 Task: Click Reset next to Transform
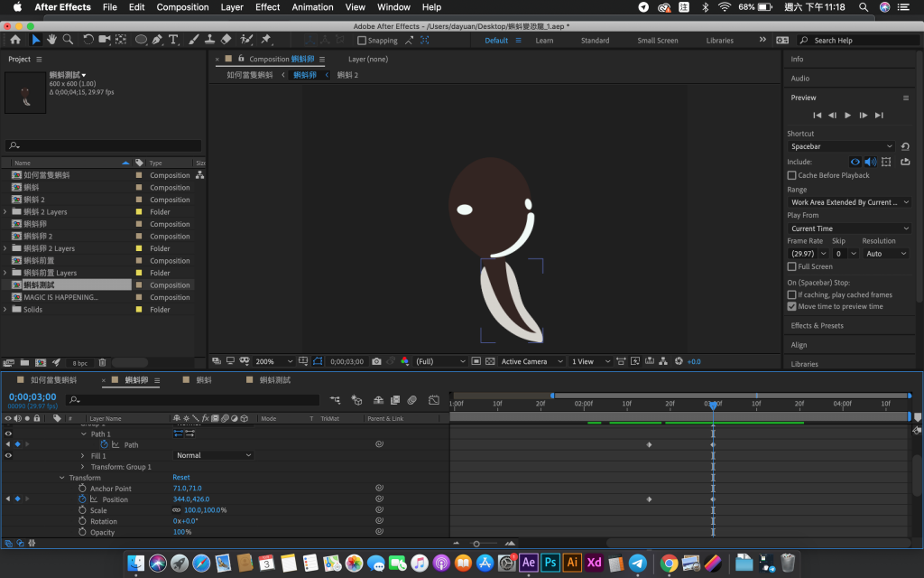coord(181,478)
